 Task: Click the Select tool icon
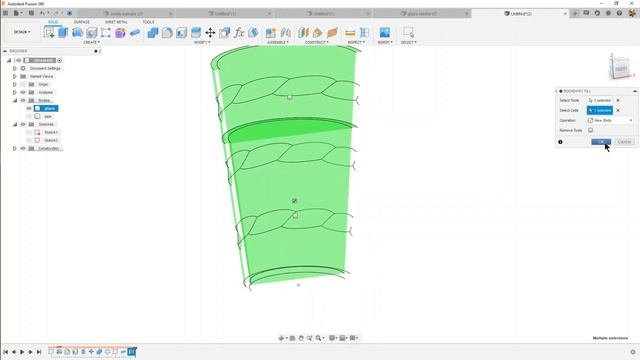click(x=408, y=32)
